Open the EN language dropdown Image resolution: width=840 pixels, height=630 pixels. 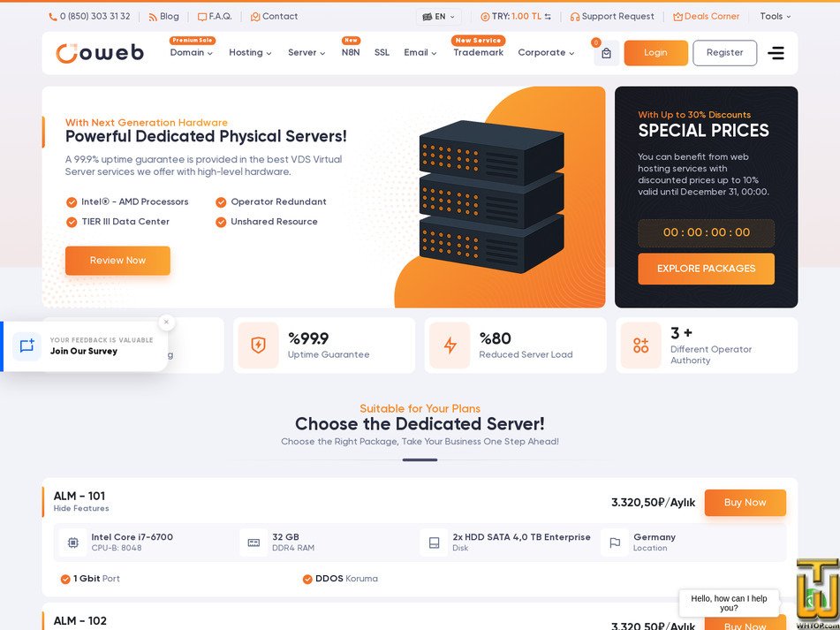(x=439, y=17)
